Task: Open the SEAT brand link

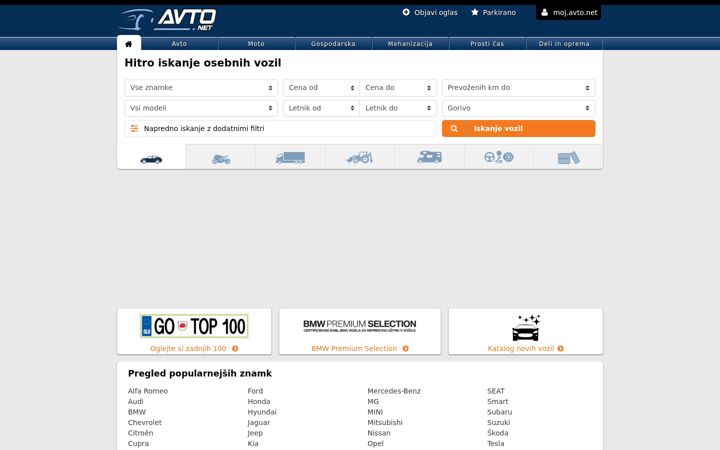Action: click(496, 391)
